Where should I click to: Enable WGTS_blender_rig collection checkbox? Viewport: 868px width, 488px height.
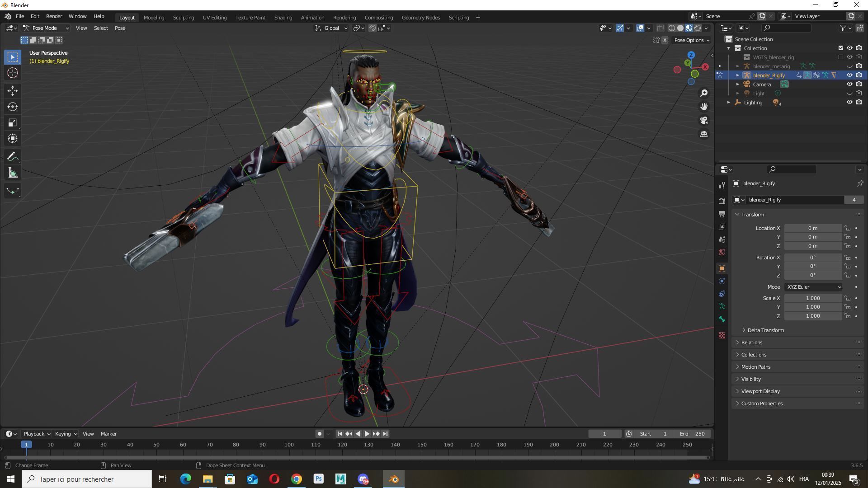[x=841, y=57]
